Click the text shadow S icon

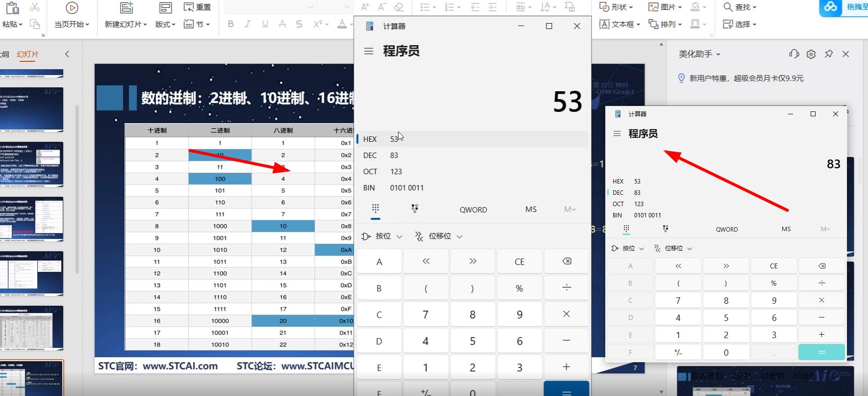299,24
